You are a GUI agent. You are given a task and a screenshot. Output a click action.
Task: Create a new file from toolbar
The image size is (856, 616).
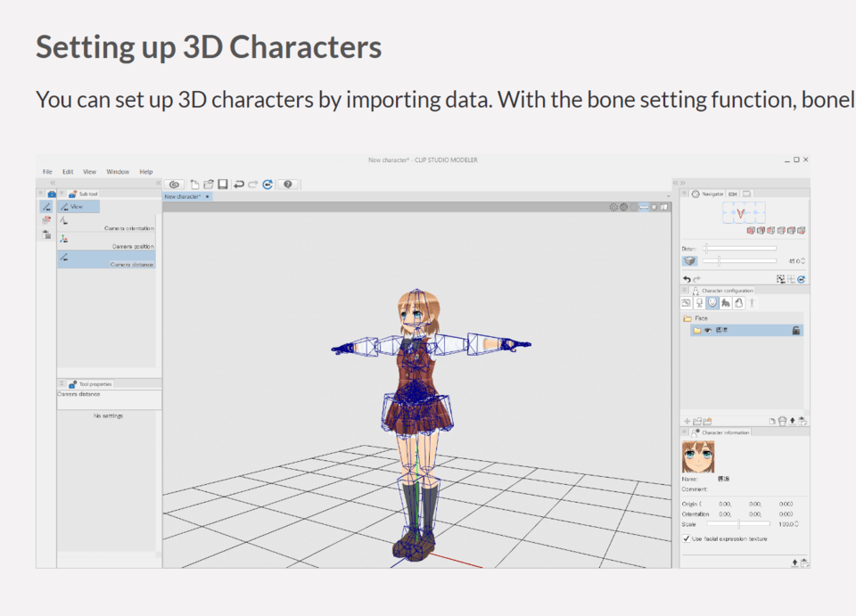194,185
